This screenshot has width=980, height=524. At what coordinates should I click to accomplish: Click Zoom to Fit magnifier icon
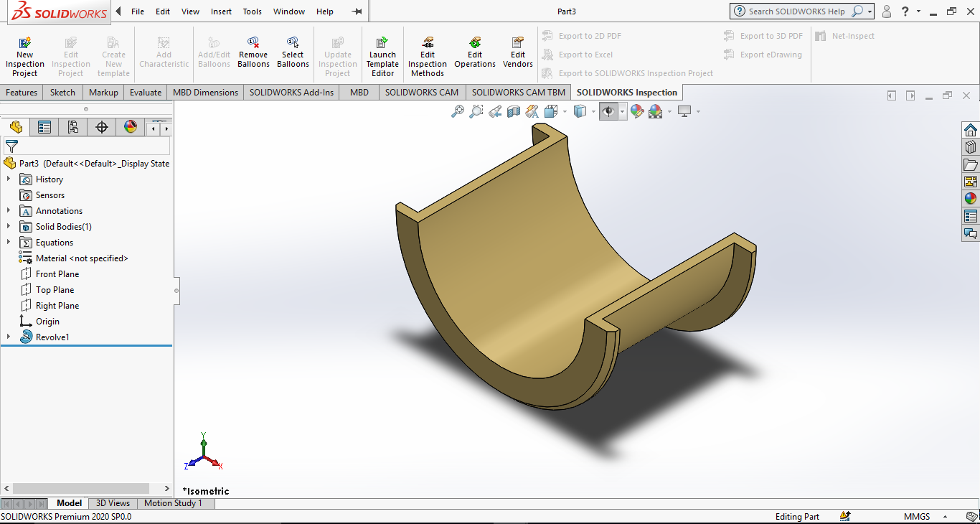[458, 111]
